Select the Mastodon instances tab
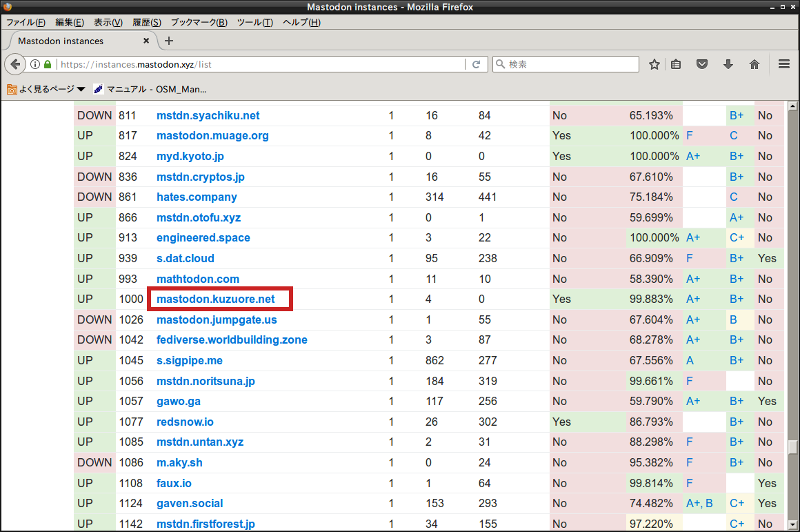 pyautogui.click(x=82, y=41)
